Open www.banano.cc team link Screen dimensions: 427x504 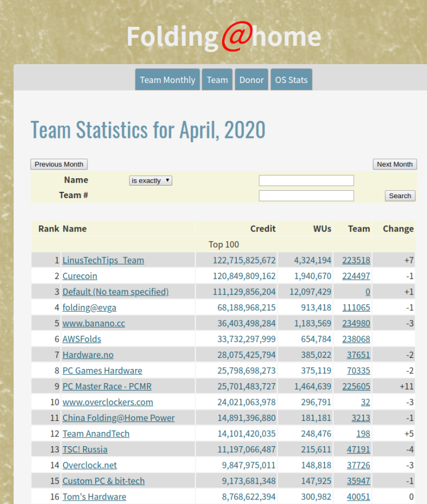[93, 324]
